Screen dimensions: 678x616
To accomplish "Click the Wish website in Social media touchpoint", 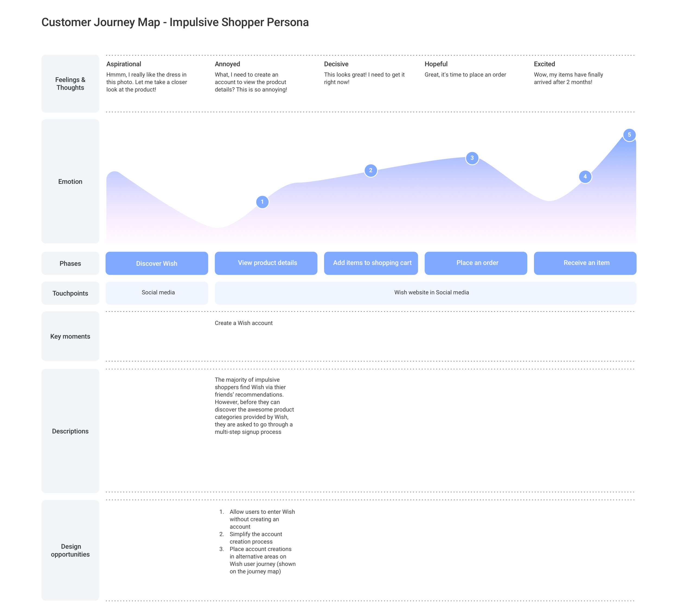I will [426, 293].
